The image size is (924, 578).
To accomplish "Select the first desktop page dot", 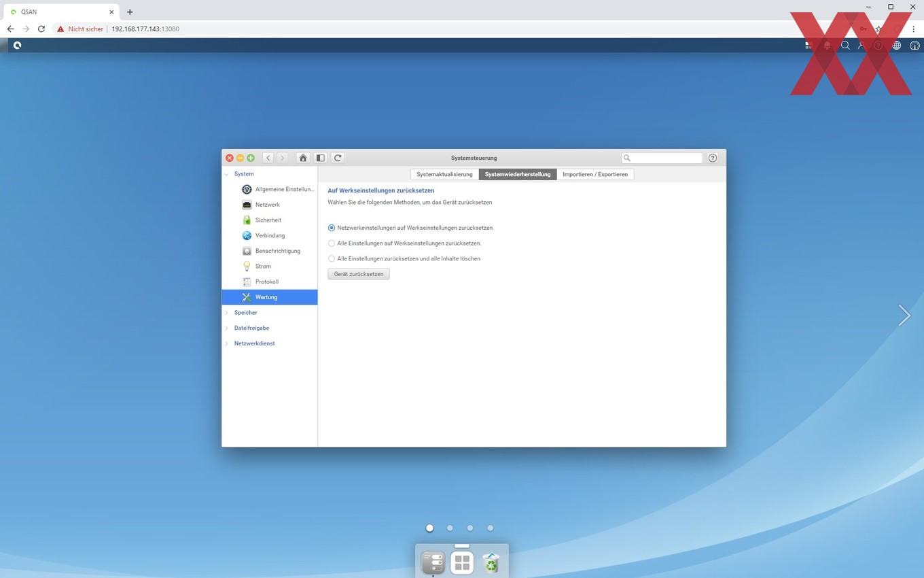I will (x=429, y=528).
